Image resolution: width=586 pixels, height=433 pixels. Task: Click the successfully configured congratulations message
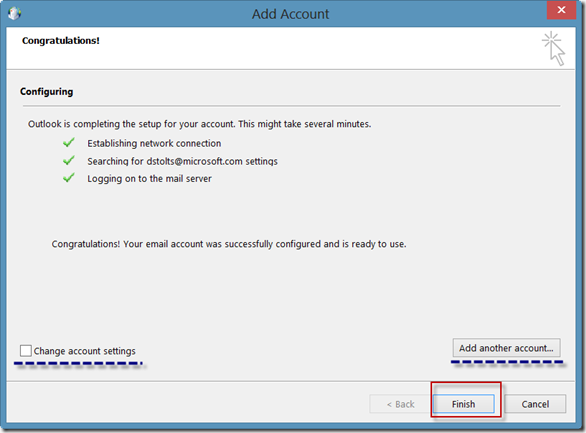pos(229,244)
